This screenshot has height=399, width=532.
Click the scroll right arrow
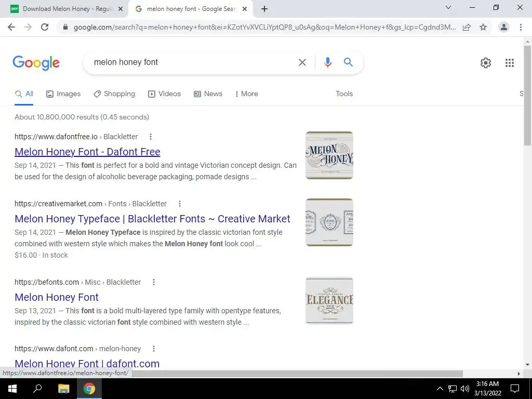pos(519,374)
